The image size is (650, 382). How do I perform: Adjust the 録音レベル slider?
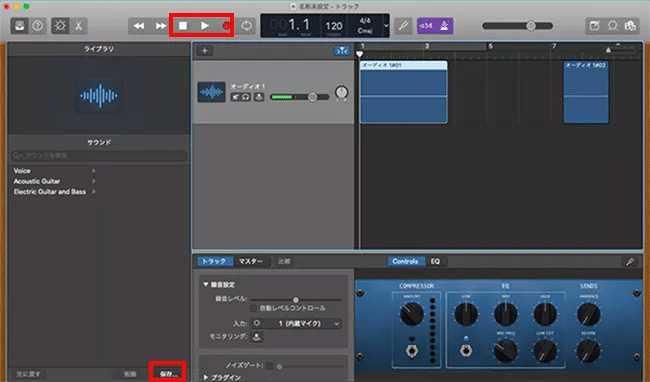(296, 300)
